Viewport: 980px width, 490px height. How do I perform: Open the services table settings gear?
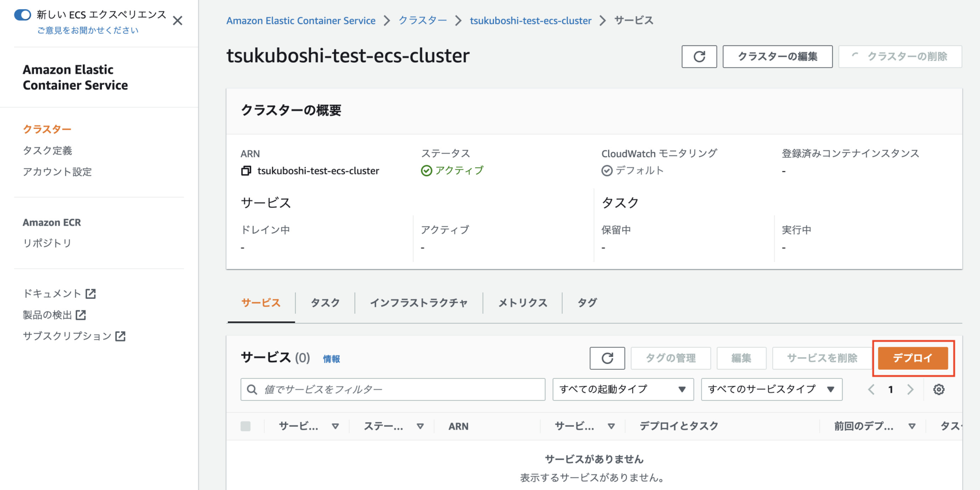(939, 389)
